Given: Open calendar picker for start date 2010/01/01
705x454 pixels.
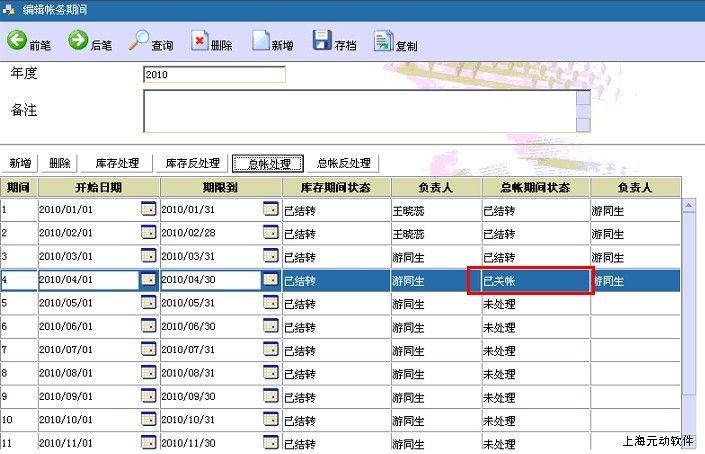Looking at the screenshot, I should click(x=148, y=209).
